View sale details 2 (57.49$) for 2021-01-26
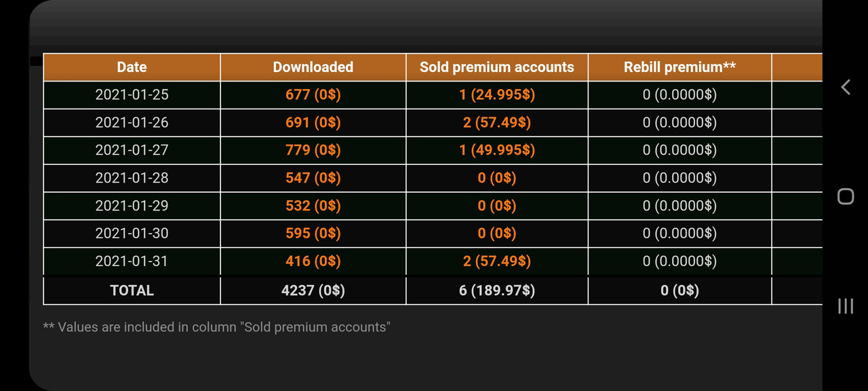This screenshot has width=868, height=391. pyautogui.click(x=496, y=122)
